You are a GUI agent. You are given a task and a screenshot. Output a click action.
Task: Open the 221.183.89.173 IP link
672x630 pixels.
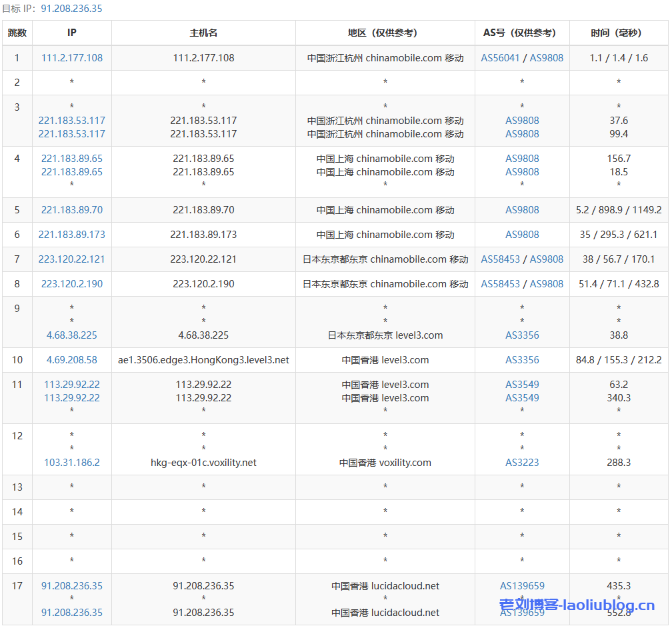tap(72, 235)
